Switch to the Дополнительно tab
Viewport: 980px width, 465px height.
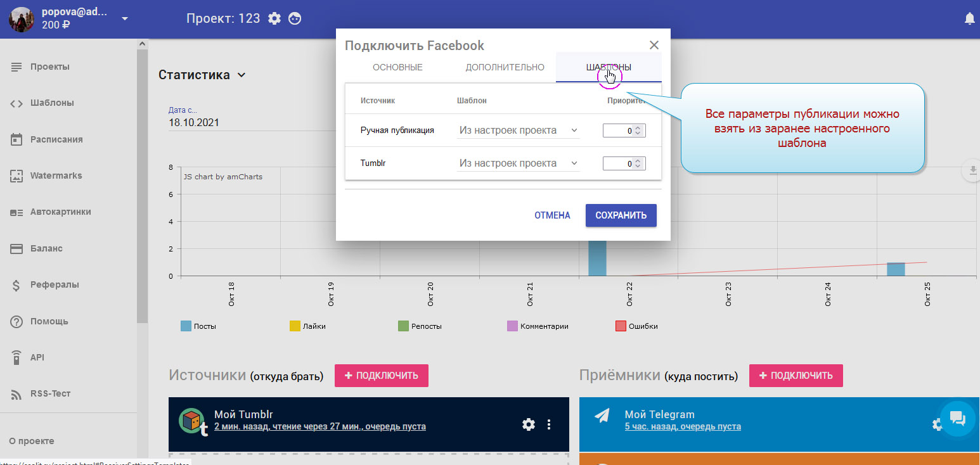[x=505, y=67]
